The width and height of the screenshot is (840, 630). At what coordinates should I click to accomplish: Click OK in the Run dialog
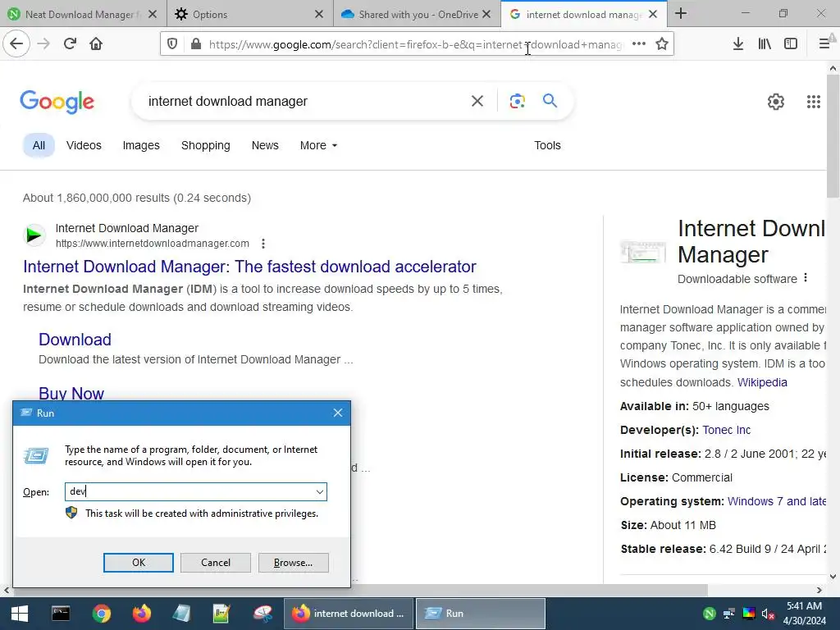pyautogui.click(x=138, y=563)
